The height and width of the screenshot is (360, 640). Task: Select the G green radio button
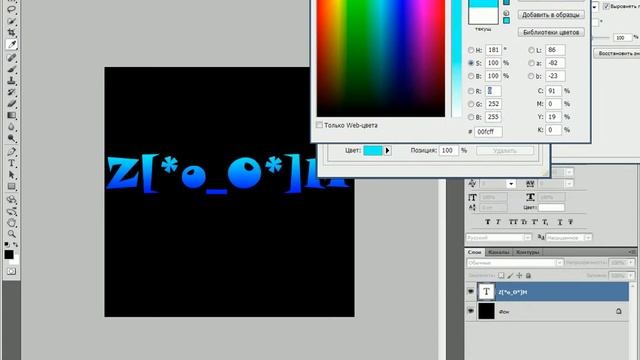click(471, 104)
